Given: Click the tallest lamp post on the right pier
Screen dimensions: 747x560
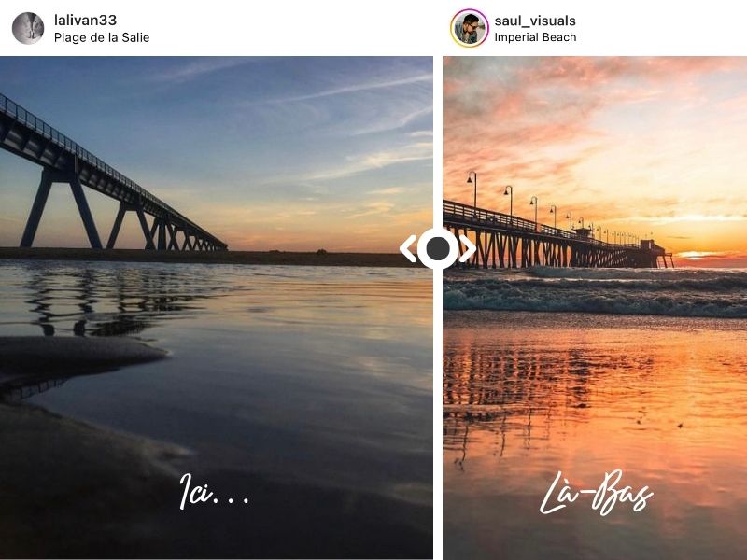Looking at the screenshot, I should click(473, 189).
